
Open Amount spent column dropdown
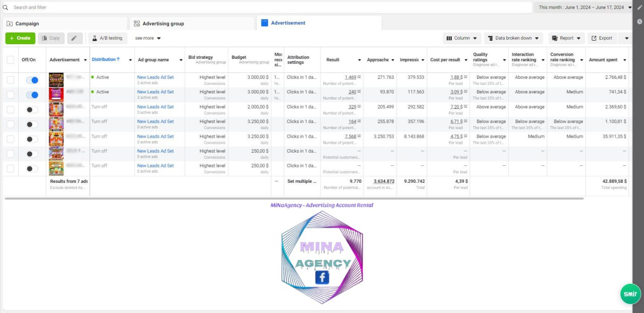(x=625, y=60)
